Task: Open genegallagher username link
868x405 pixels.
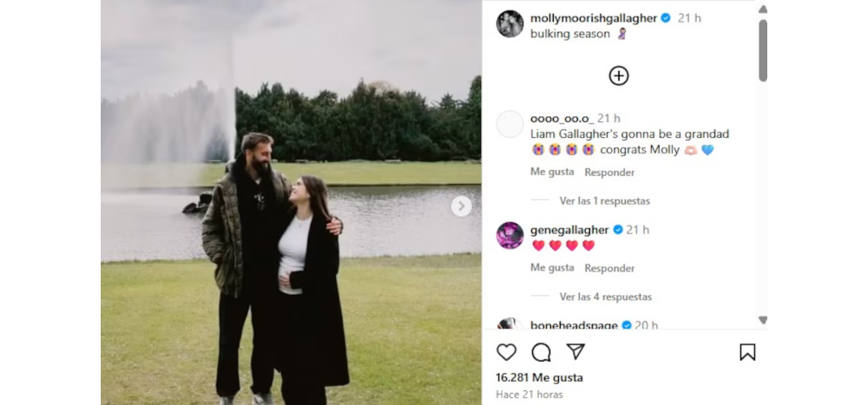Action: [x=569, y=230]
